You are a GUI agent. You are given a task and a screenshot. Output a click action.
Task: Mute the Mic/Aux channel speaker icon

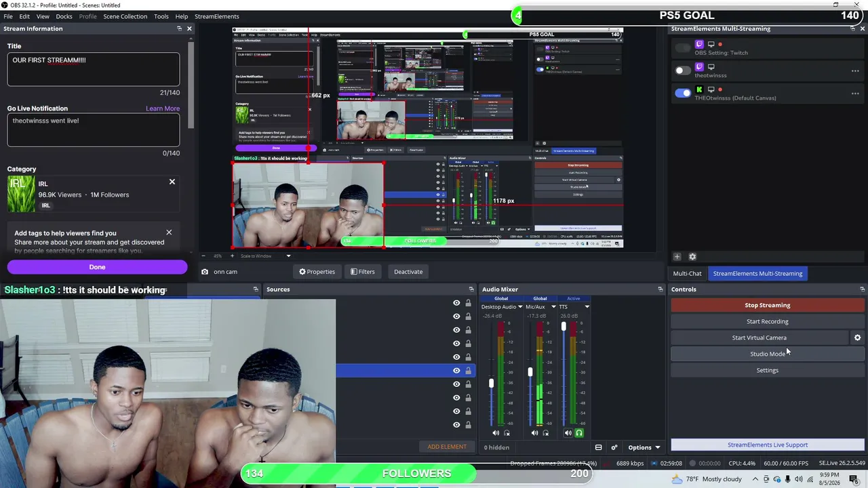(x=534, y=433)
